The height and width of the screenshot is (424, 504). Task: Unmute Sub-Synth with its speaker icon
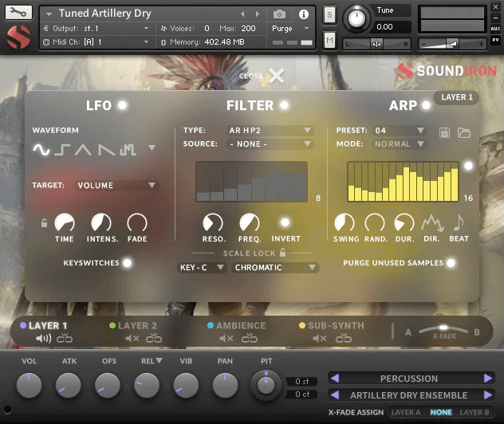point(319,338)
